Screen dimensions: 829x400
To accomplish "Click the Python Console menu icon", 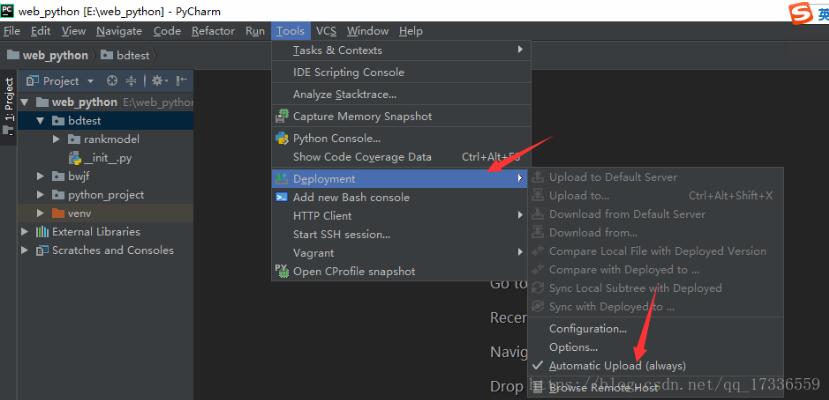I will (283, 138).
